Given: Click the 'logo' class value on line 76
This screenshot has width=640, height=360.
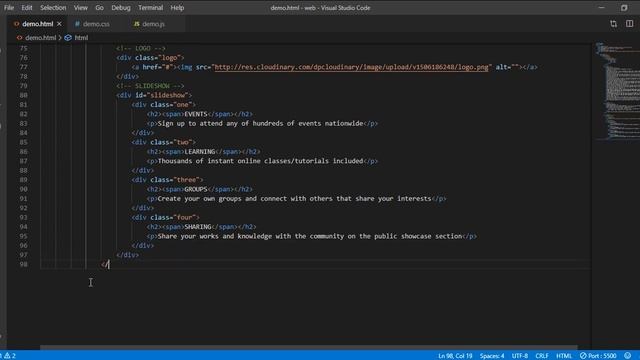Looking at the screenshot, I should (x=169, y=58).
